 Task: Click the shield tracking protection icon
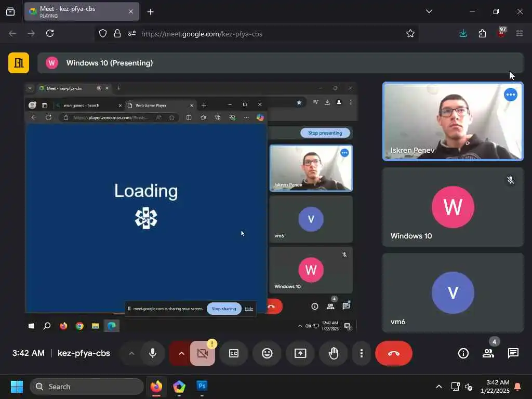point(103,33)
